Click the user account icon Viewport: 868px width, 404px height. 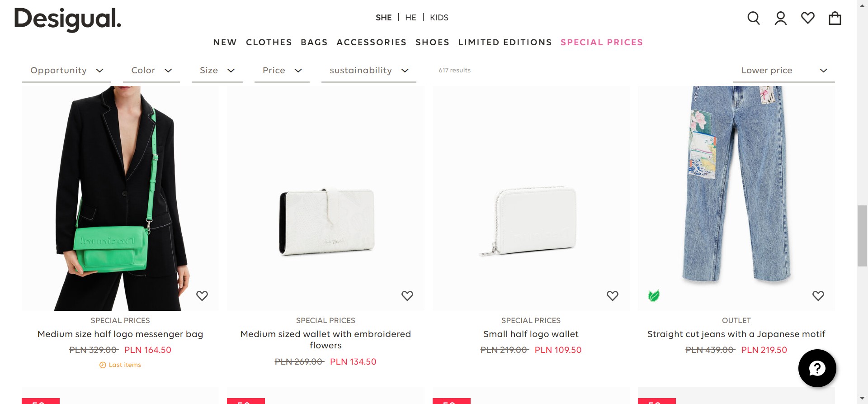780,18
